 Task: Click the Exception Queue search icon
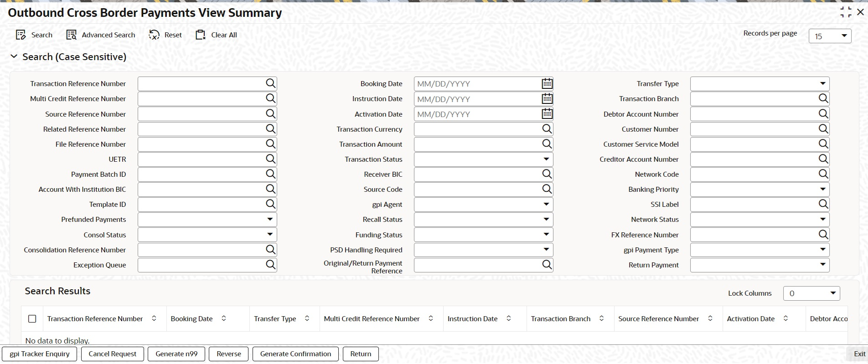pos(271,265)
